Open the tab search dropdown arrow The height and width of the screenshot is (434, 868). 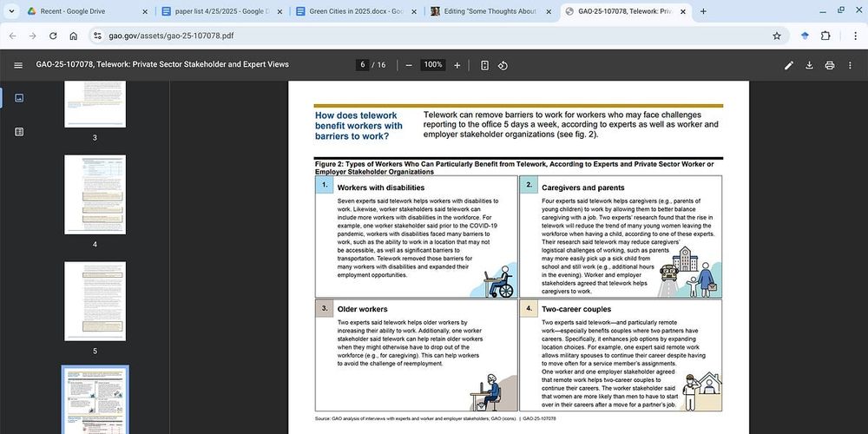coord(11,11)
